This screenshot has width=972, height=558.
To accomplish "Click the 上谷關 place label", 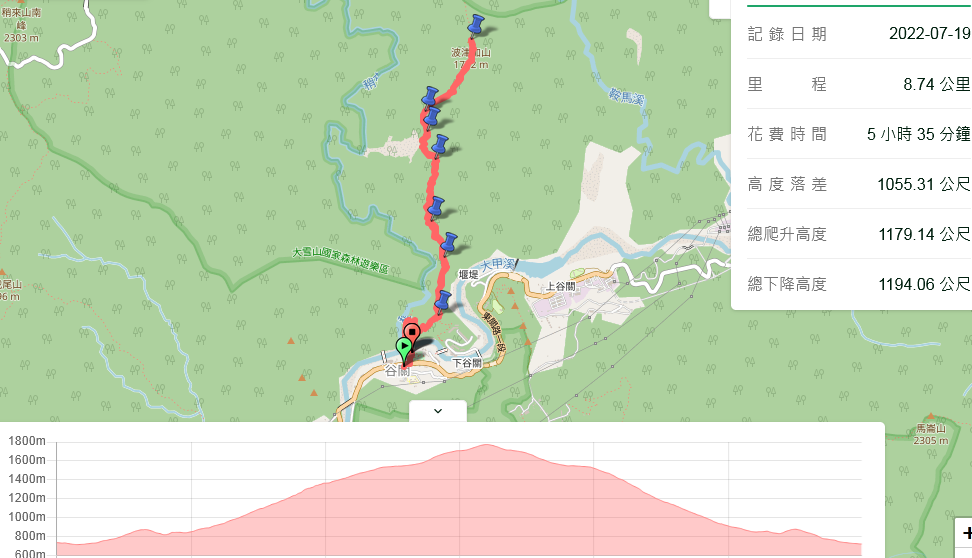I will pyautogui.click(x=560, y=286).
